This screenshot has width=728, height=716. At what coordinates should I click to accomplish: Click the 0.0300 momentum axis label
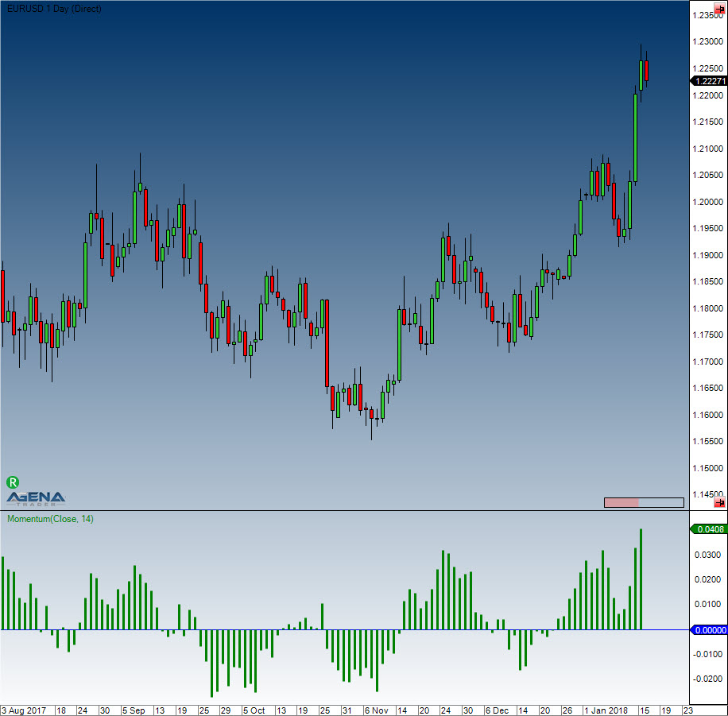[x=708, y=555]
